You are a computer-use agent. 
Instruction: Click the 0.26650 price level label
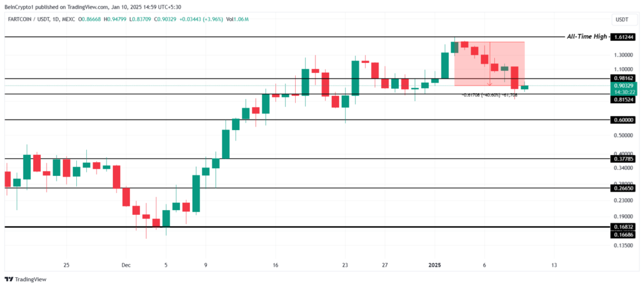point(623,188)
